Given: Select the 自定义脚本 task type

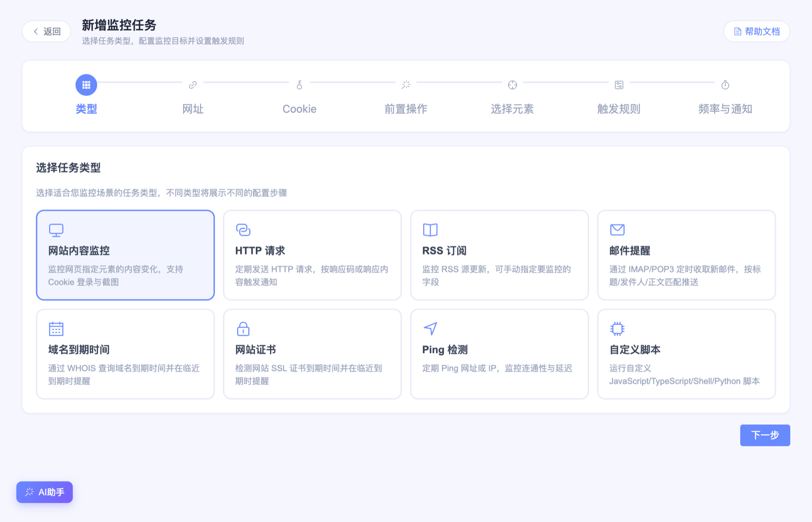Looking at the screenshot, I should [x=687, y=354].
